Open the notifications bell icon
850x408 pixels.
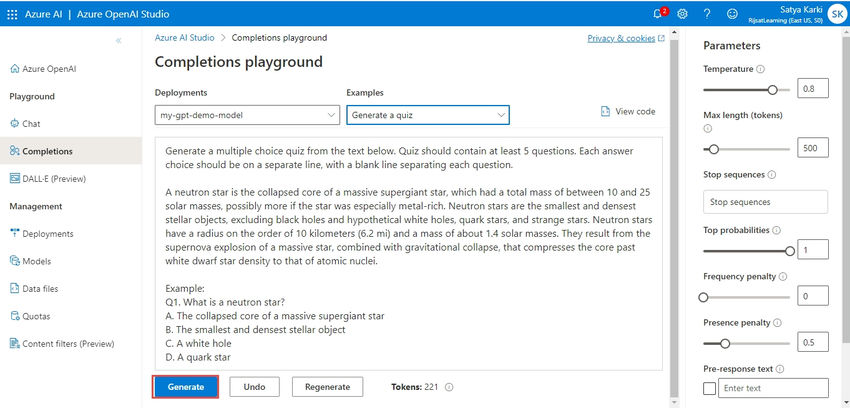click(659, 14)
